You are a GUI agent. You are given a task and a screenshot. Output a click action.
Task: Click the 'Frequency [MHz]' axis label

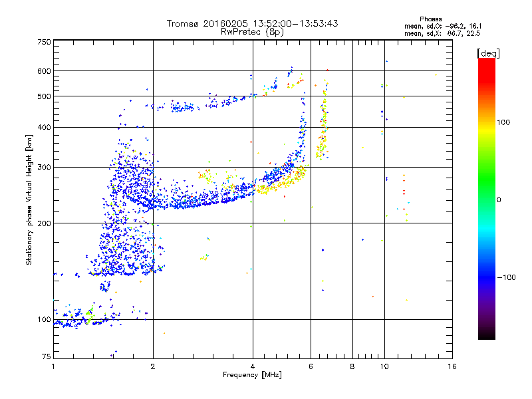252,375
